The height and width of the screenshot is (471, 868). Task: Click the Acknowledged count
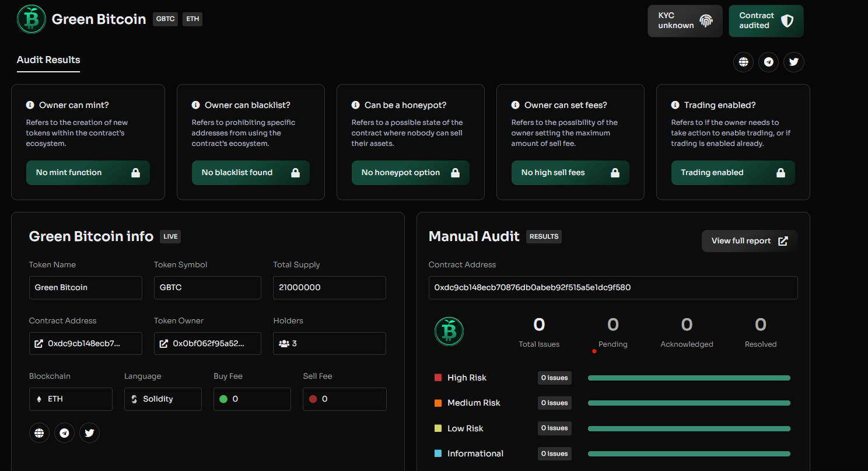(687, 325)
